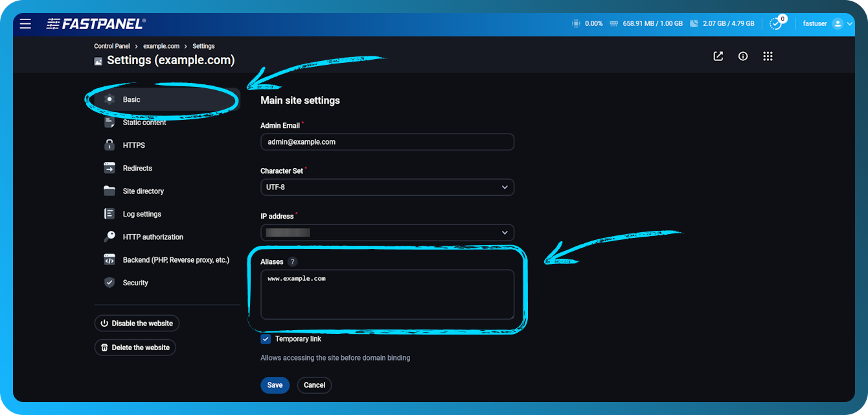Click the Disable the website button
868x415 pixels.
(x=137, y=323)
